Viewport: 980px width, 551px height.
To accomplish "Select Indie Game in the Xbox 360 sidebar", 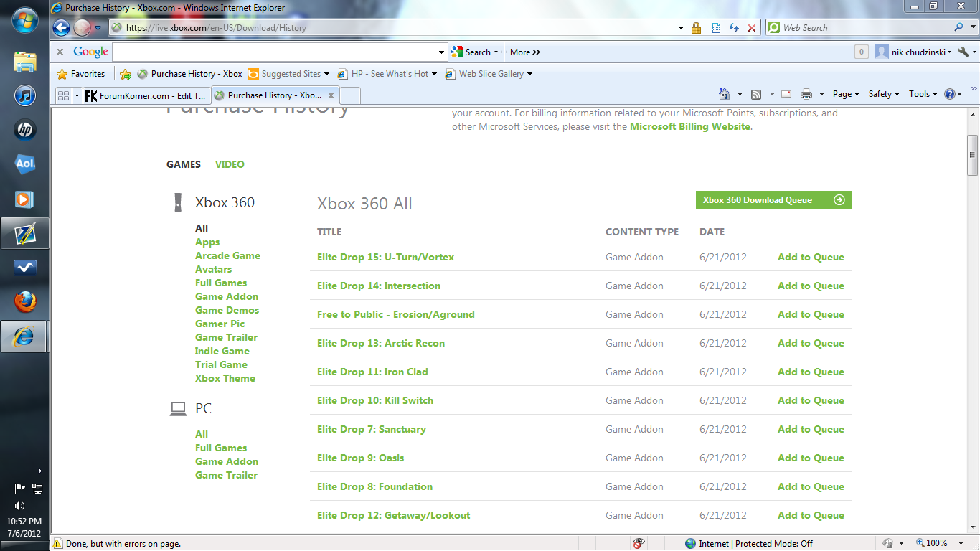I will pos(222,351).
